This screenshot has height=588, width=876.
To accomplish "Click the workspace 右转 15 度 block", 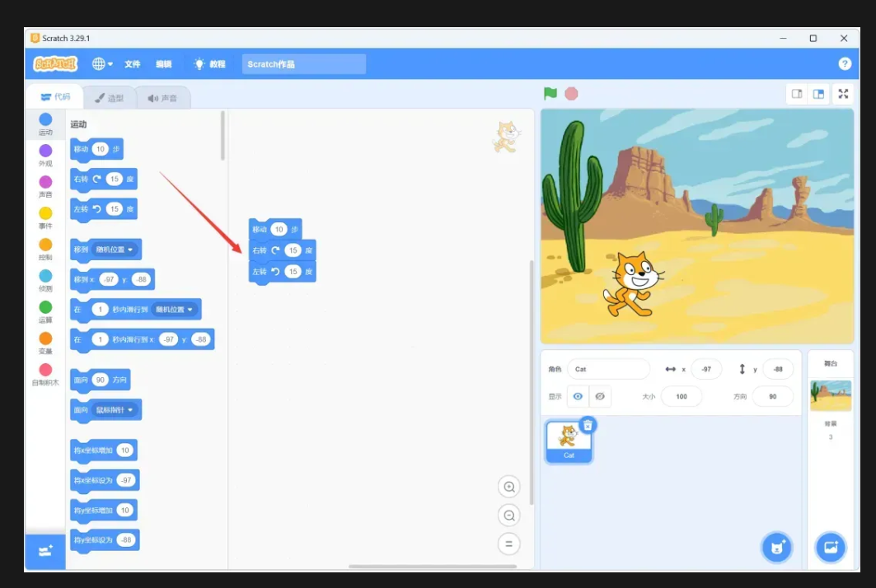I will click(282, 250).
